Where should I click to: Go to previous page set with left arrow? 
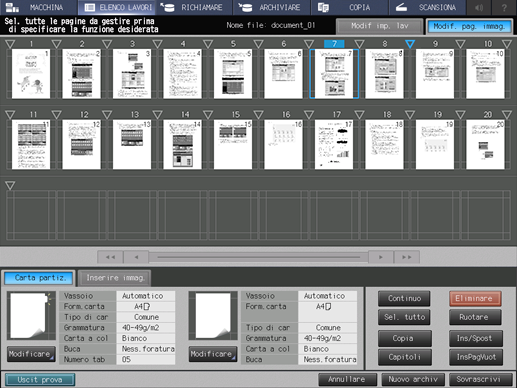pyautogui.click(x=136, y=257)
